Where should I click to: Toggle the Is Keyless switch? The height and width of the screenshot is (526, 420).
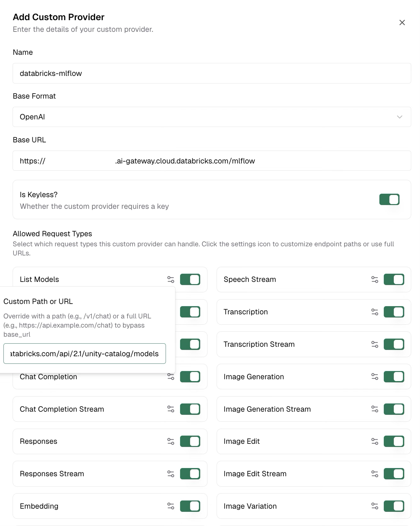click(x=389, y=199)
